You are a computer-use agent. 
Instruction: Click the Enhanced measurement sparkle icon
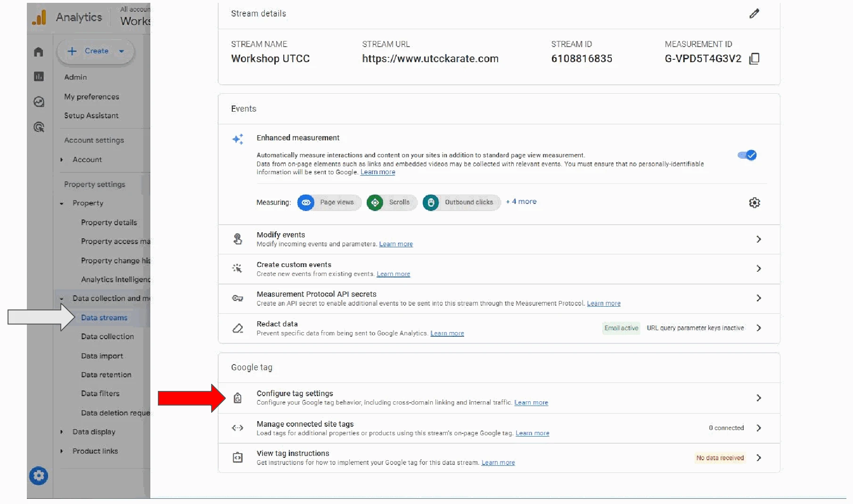238,139
